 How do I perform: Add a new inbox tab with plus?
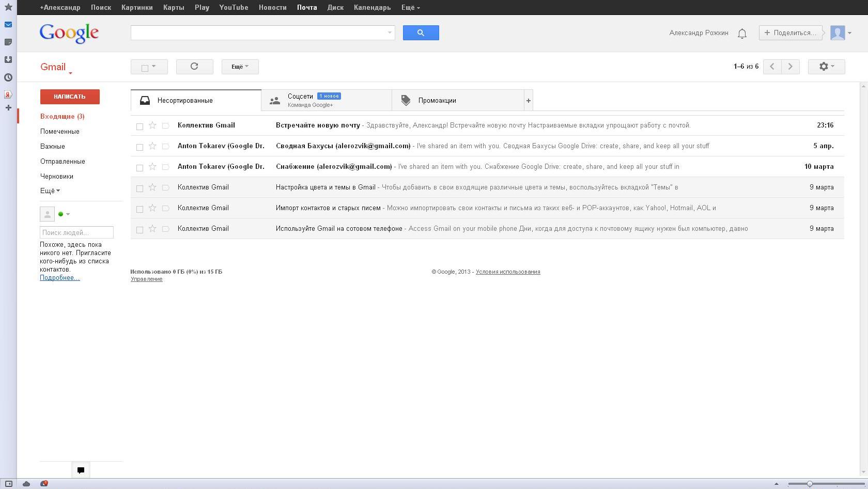pos(528,100)
